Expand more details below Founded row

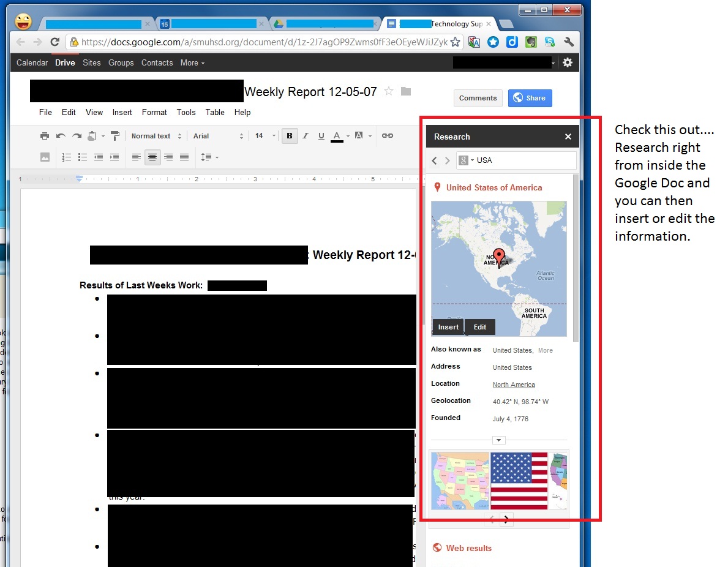[x=498, y=440]
